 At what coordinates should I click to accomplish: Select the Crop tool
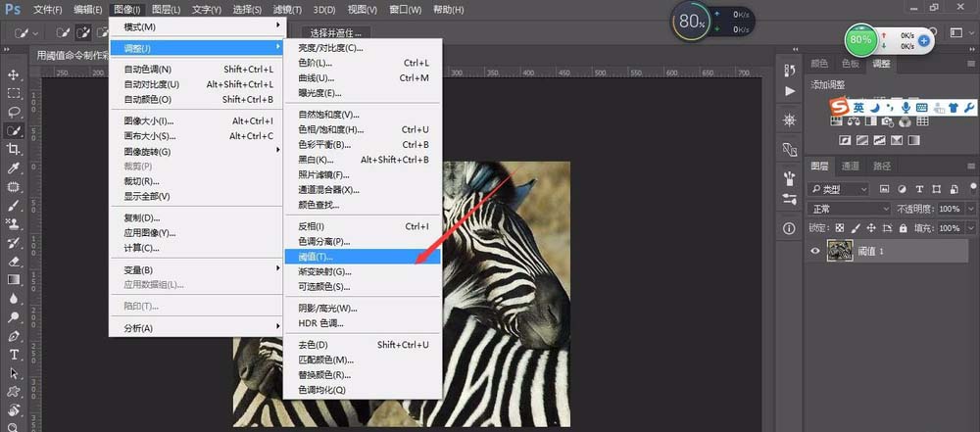[14, 149]
